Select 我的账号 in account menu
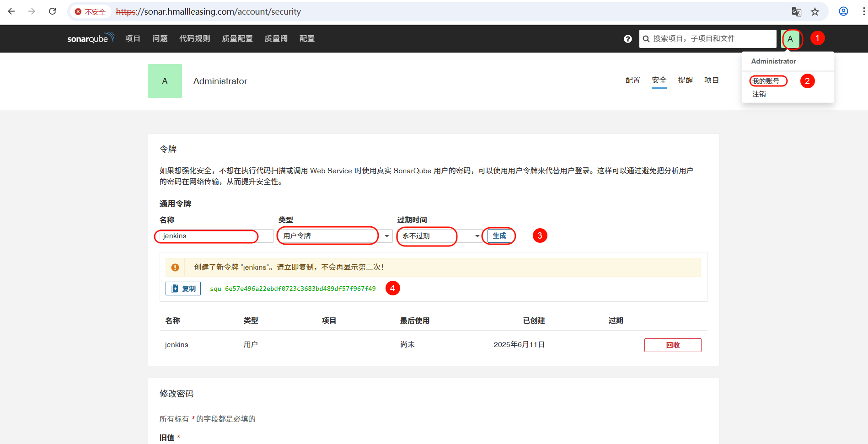868x444 pixels. [x=766, y=81]
